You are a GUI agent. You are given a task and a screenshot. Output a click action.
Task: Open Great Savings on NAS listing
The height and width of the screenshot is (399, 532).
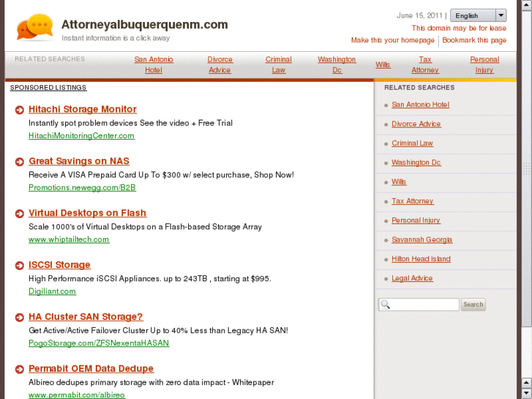pos(79,161)
